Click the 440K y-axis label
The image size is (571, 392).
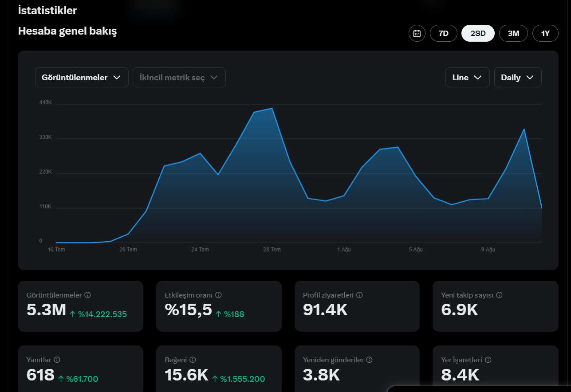[46, 103]
